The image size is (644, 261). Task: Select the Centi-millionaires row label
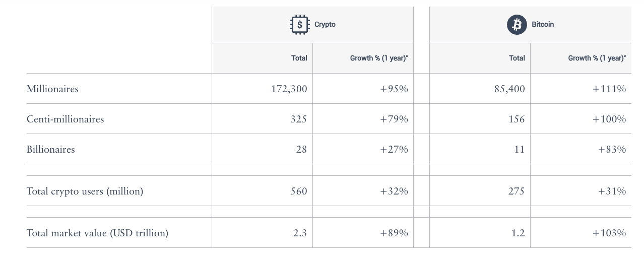click(65, 119)
